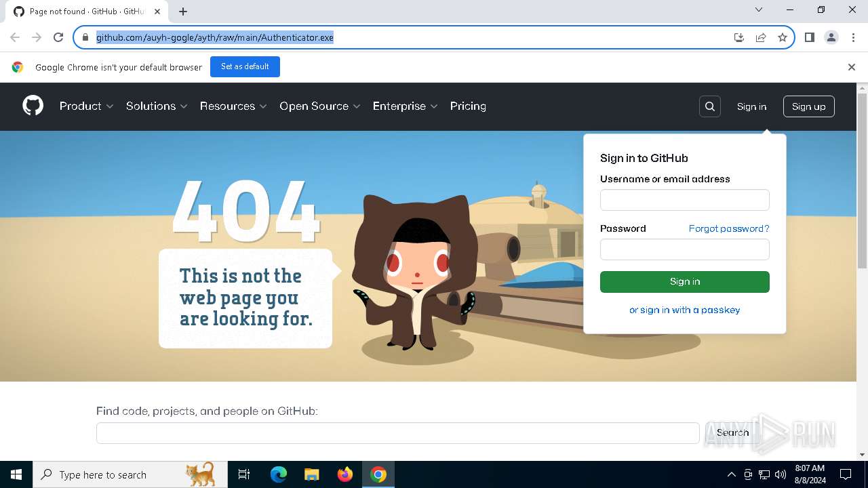
Task: Launch Microsoft Edge from the taskbar
Action: tap(279, 474)
